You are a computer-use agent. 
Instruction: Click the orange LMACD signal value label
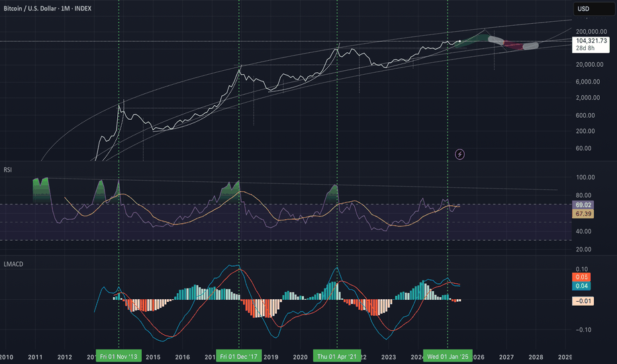(582, 277)
